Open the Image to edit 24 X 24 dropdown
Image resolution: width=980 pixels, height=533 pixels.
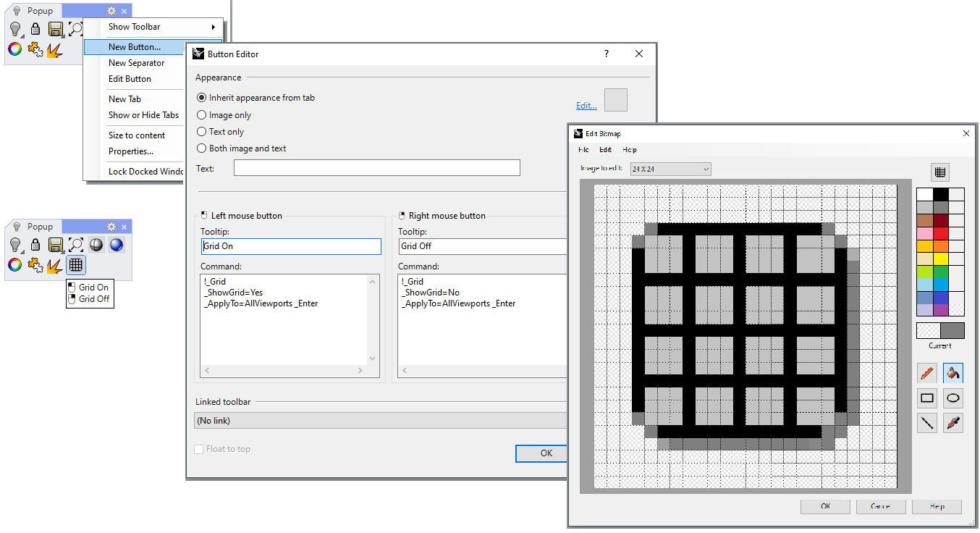point(670,169)
